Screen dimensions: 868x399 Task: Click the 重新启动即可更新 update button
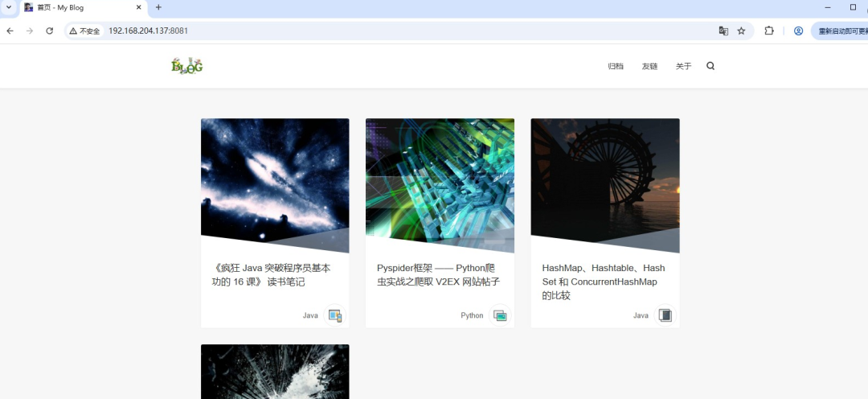point(840,31)
